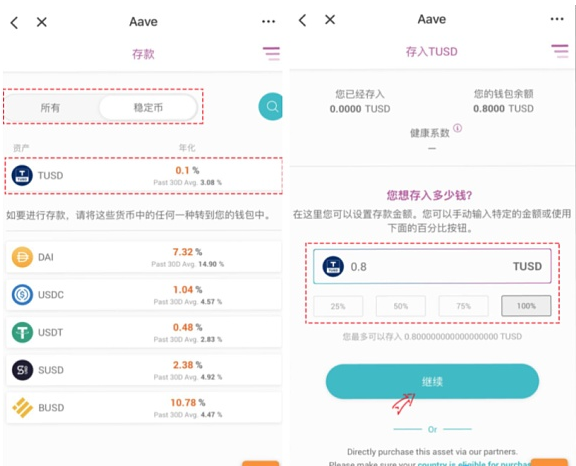Image resolution: width=576 pixels, height=466 pixels.
Task: Tap the teal search icon
Action: pos(271,106)
